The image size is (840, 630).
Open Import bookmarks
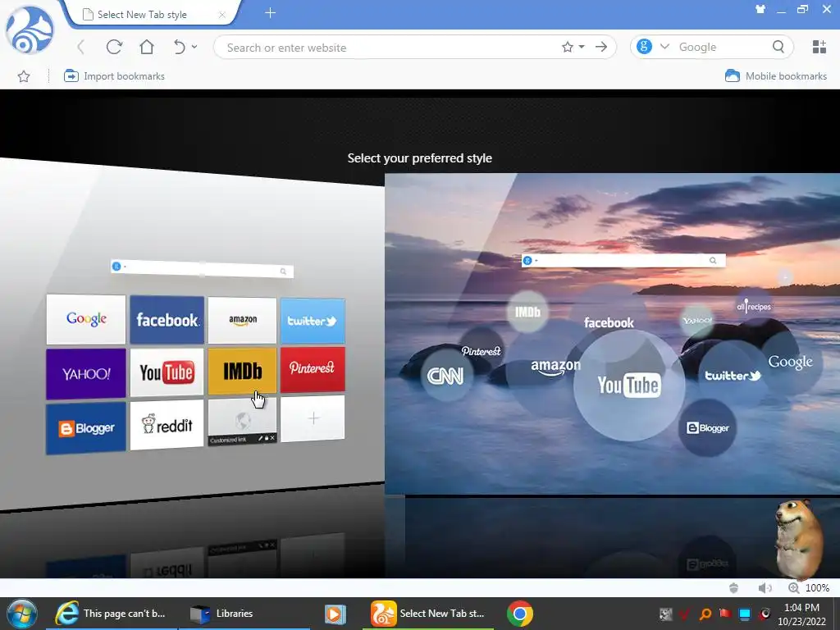114,76
